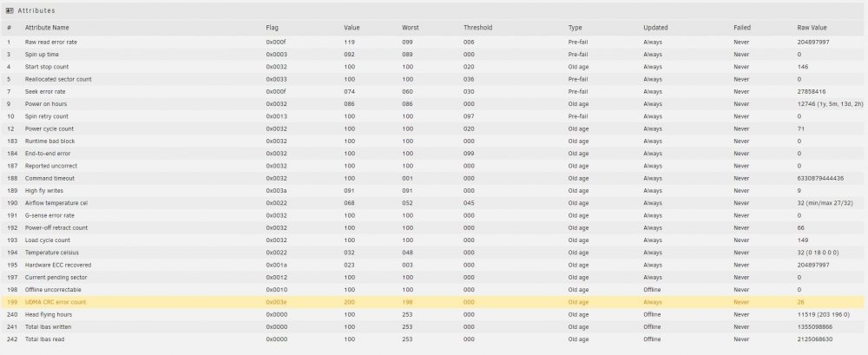Click the Value column header
Image resolution: width=868 pixels, height=355 pixels.
point(352,28)
